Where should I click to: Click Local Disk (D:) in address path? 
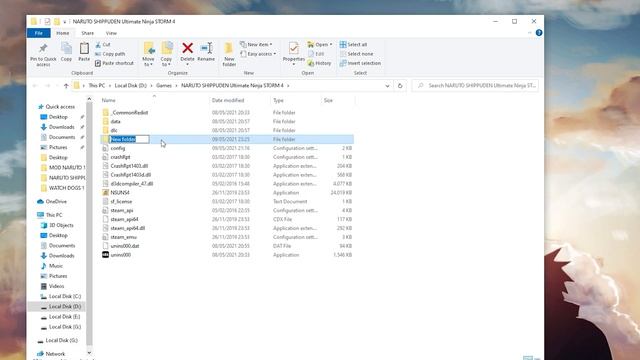pyautogui.click(x=131, y=86)
